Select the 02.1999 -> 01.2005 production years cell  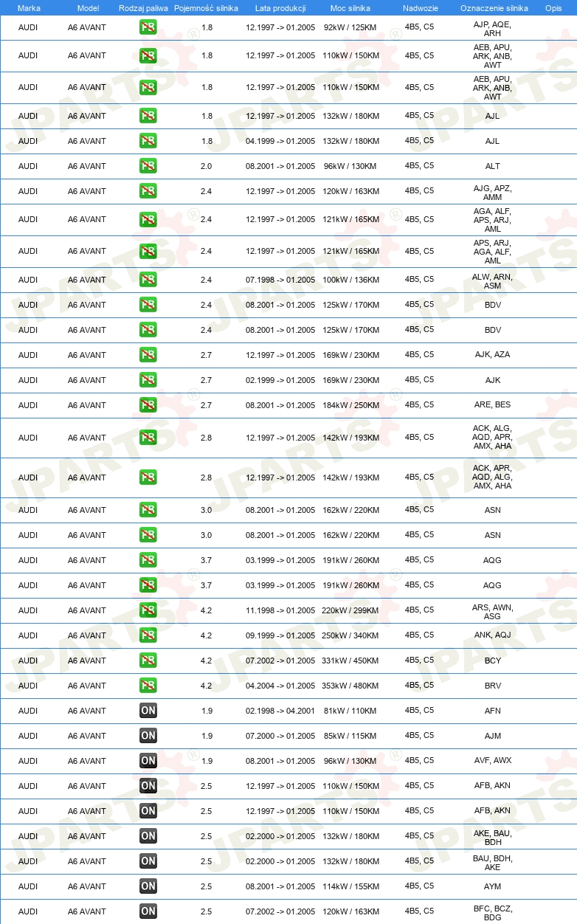(280, 380)
